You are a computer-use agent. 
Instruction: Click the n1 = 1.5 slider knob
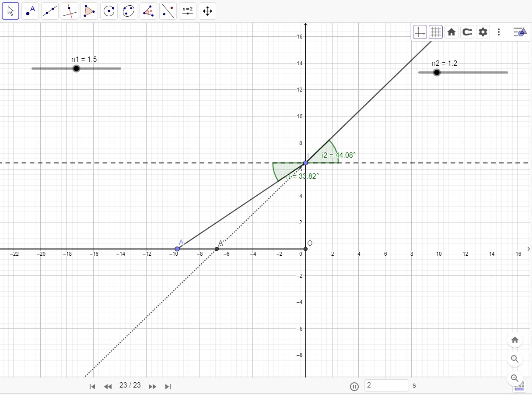pyautogui.click(x=76, y=68)
